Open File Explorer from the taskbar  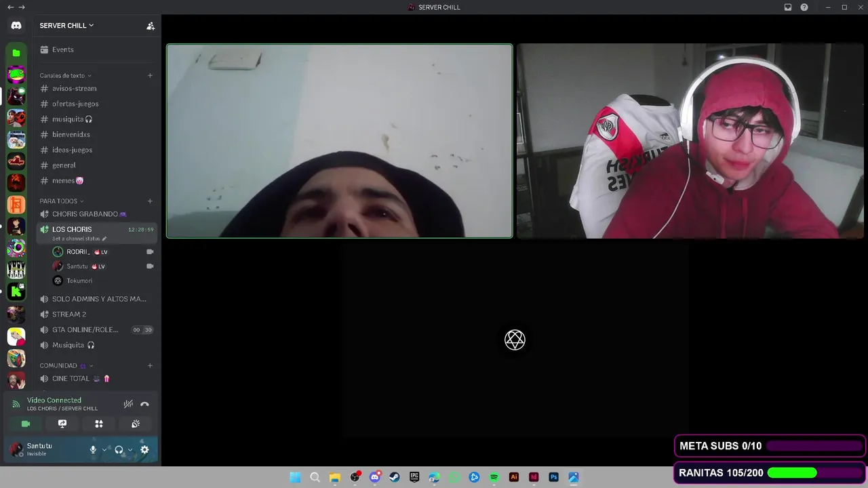334,477
